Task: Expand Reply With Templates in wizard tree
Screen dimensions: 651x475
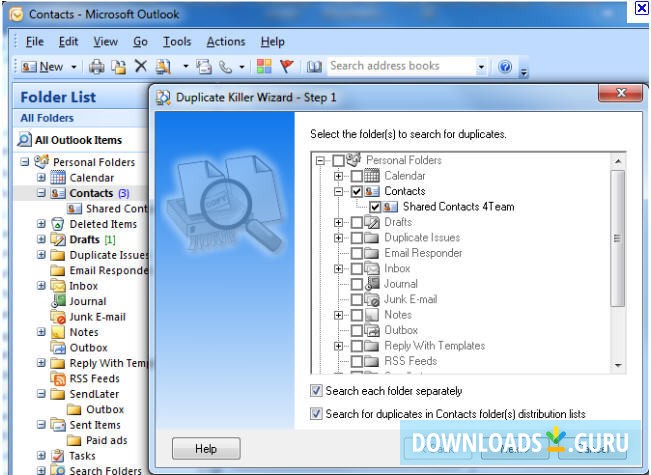Action: 338,346
